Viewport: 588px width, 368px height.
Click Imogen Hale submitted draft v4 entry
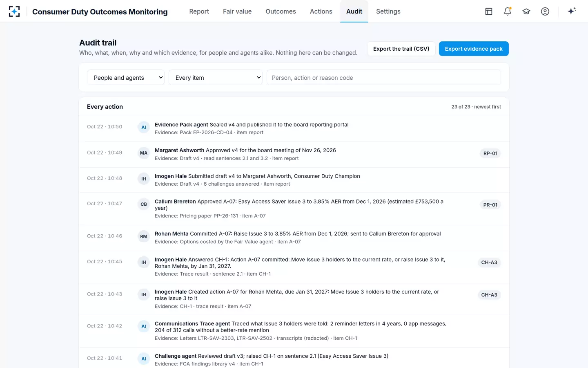coord(294,180)
